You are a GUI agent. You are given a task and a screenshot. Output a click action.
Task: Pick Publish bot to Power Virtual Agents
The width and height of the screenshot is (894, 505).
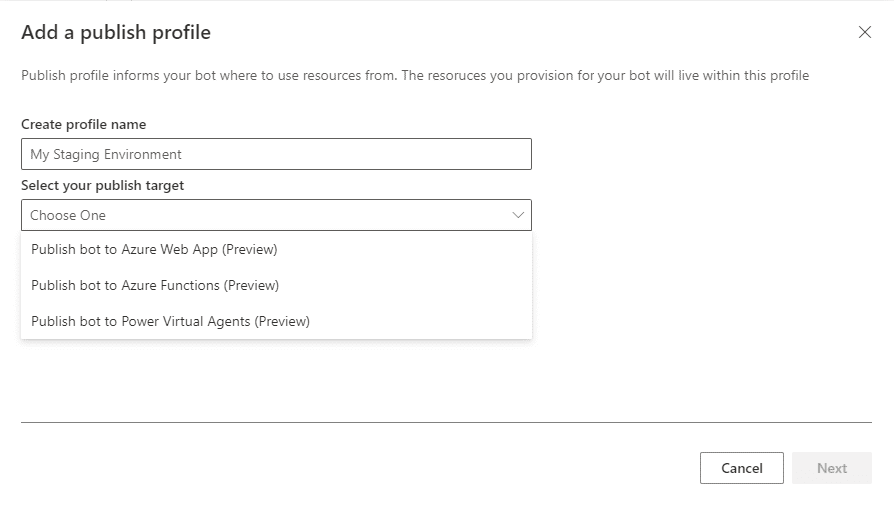[x=170, y=322]
